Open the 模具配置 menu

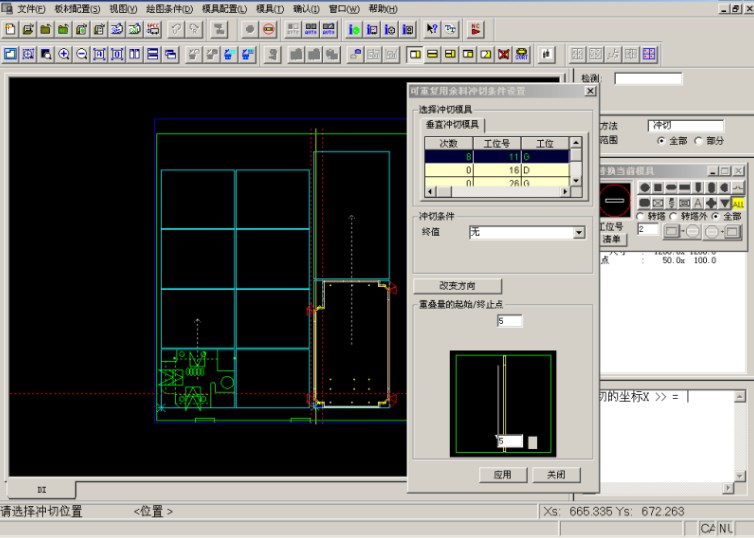coord(223,9)
